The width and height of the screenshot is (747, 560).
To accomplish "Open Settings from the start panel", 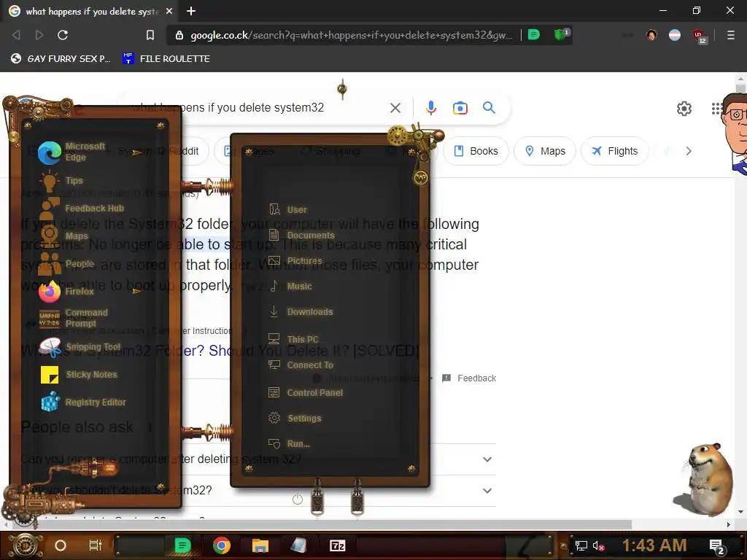I will (295, 418).
